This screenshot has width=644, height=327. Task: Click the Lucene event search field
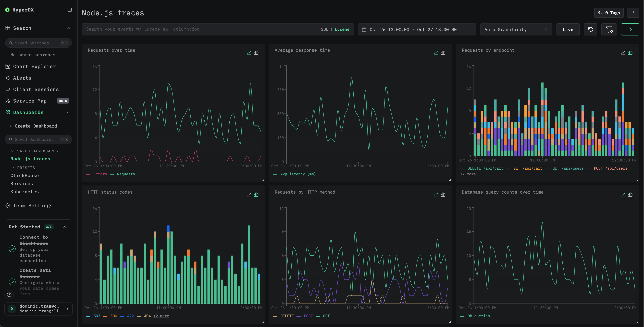click(175, 29)
